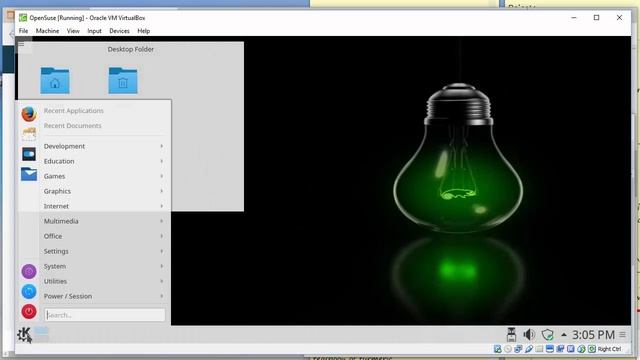The height and width of the screenshot is (360, 640).
Task: Open the System category
Action: tap(104, 266)
